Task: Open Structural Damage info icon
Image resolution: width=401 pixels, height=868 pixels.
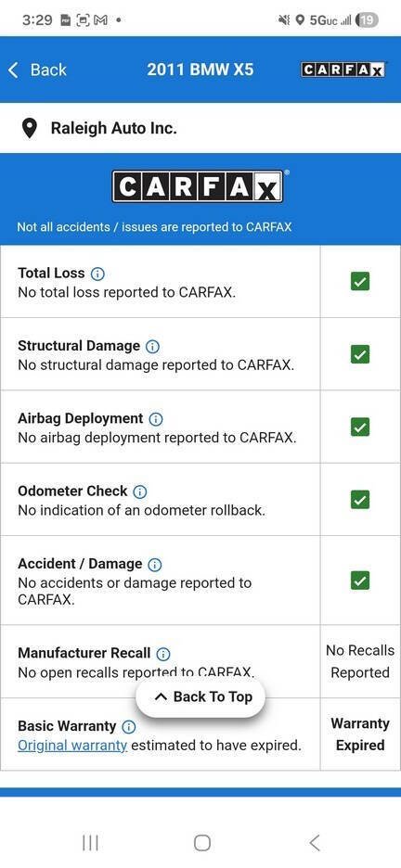Action: click(x=152, y=347)
